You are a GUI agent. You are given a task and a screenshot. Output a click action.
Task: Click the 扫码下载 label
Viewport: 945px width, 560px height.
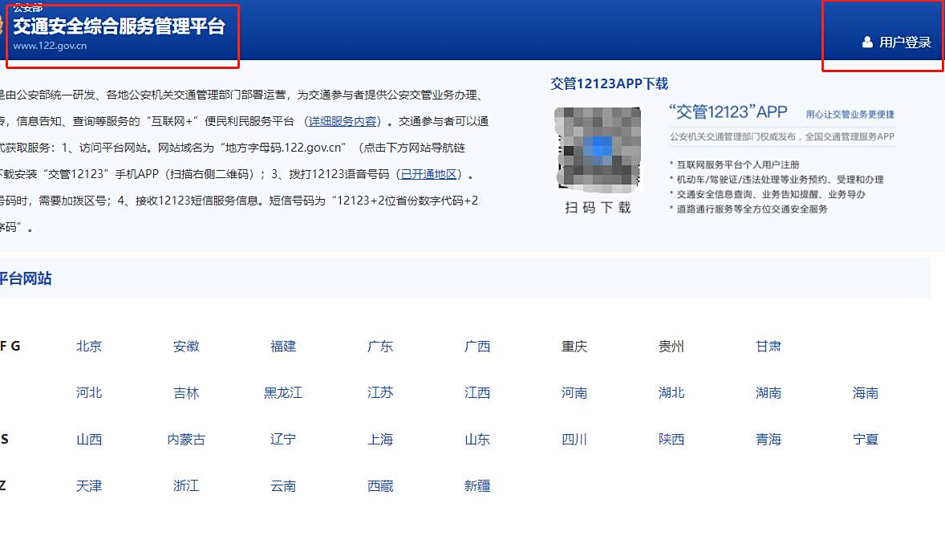(597, 209)
